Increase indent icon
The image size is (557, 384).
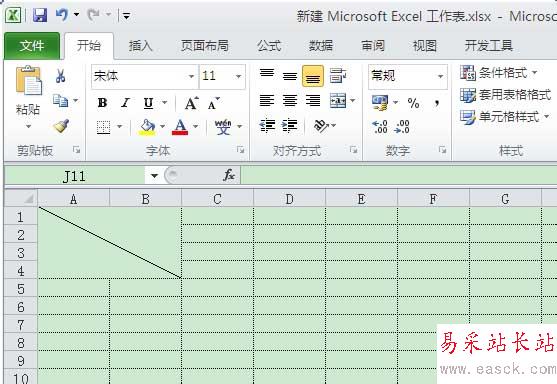click(x=290, y=126)
